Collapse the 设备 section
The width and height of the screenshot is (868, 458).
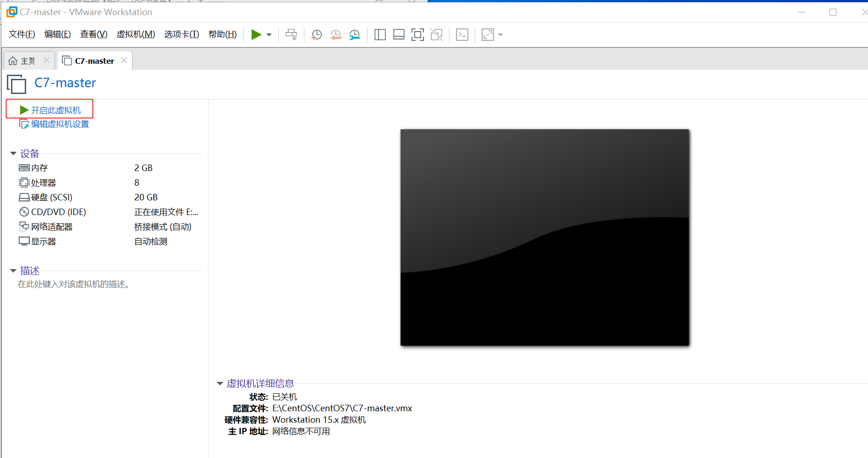tap(13, 154)
